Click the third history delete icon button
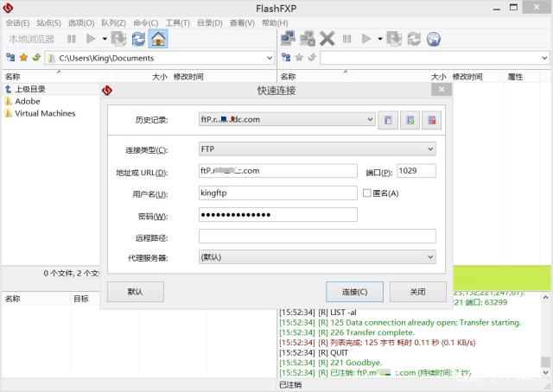The width and height of the screenshot is (553, 392). (432, 120)
